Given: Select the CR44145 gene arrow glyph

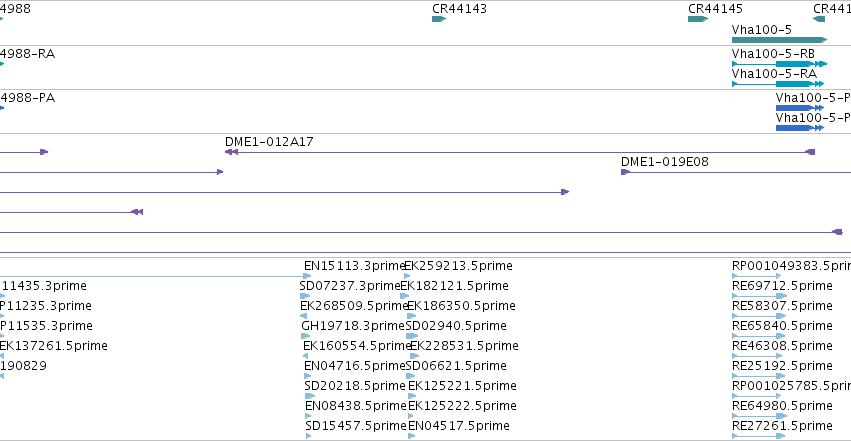Looking at the screenshot, I should [x=698, y=19].
